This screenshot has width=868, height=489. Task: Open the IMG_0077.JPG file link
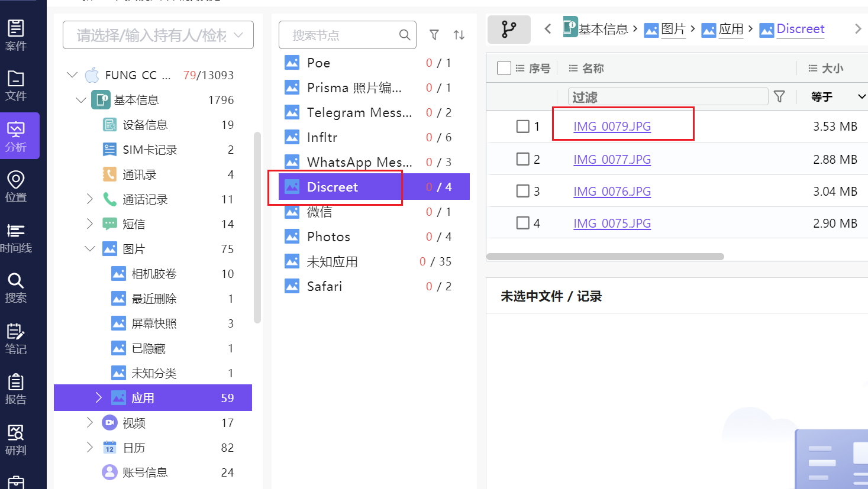coord(612,160)
